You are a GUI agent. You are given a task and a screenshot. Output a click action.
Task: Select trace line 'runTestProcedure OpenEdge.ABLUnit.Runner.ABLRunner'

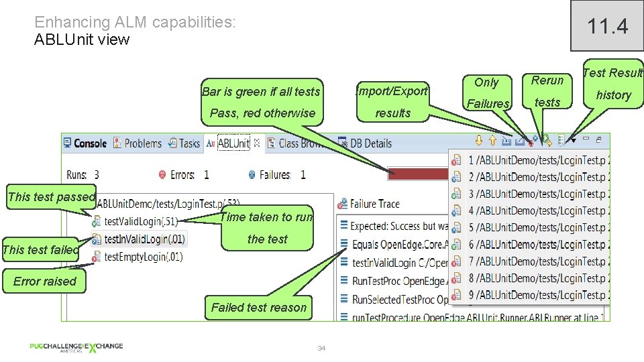(x=473, y=317)
